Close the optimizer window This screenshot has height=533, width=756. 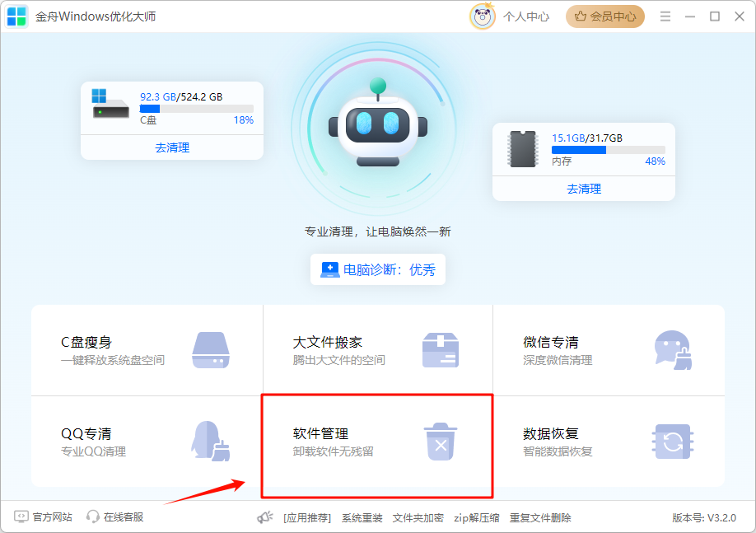coord(740,16)
